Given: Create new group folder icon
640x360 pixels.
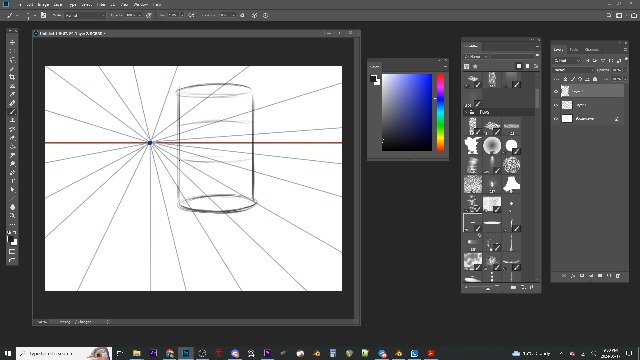Looking at the screenshot, I should [600, 276].
